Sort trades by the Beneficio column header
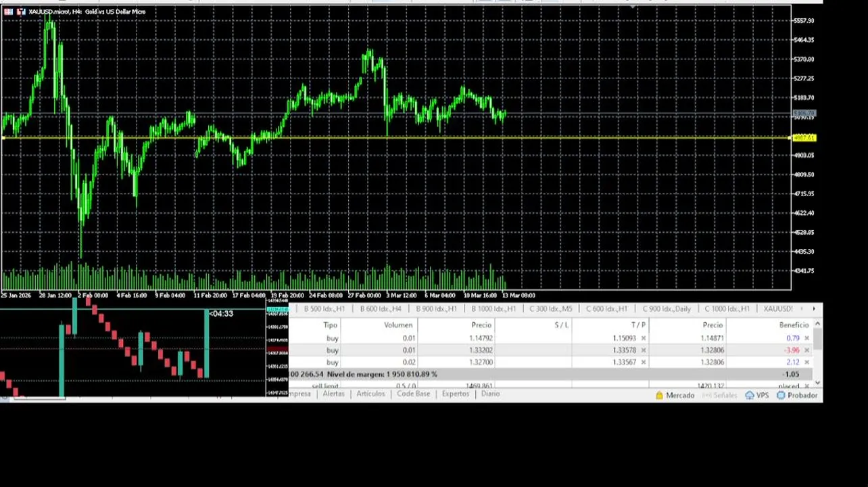Viewport: 868px width, 487px height. (794, 325)
